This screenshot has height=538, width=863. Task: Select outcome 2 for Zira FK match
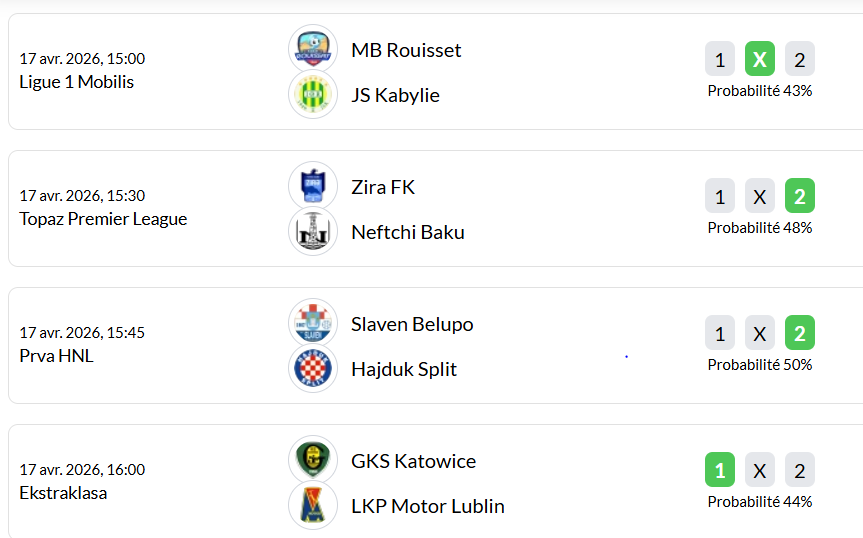800,196
